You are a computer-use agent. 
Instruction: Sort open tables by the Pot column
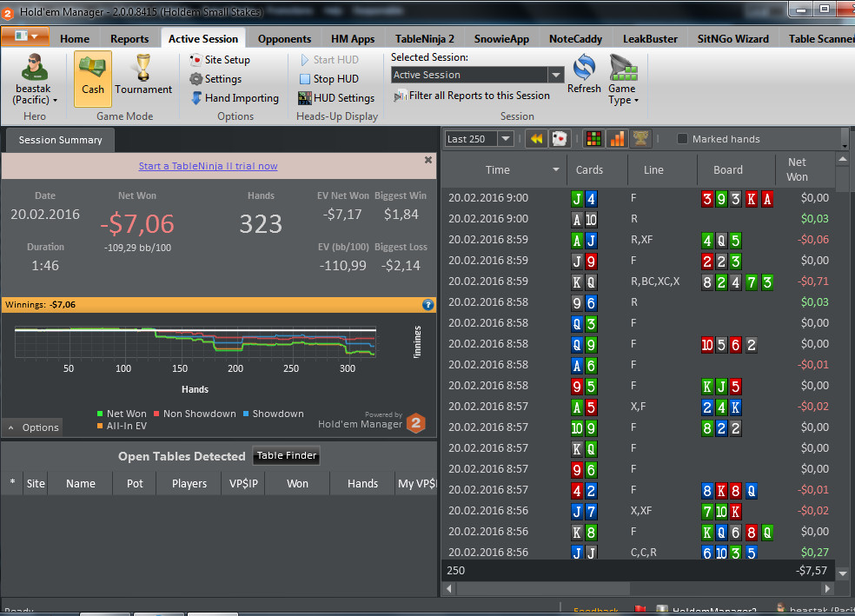135,484
